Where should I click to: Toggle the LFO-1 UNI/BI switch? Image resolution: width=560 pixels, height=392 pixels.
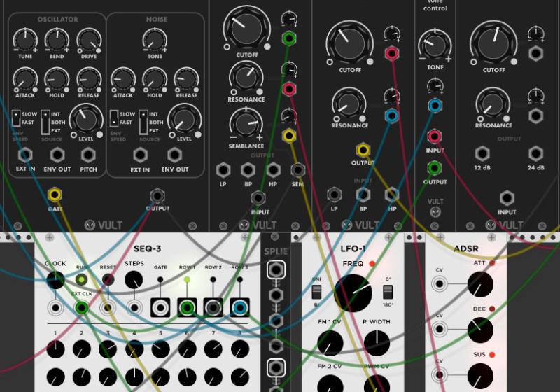[316, 293]
